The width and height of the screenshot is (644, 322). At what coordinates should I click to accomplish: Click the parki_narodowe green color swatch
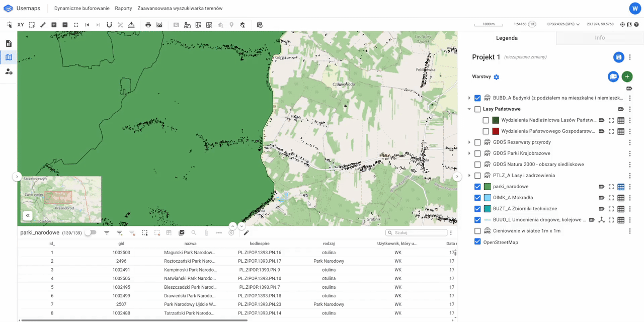pyautogui.click(x=487, y=187)
